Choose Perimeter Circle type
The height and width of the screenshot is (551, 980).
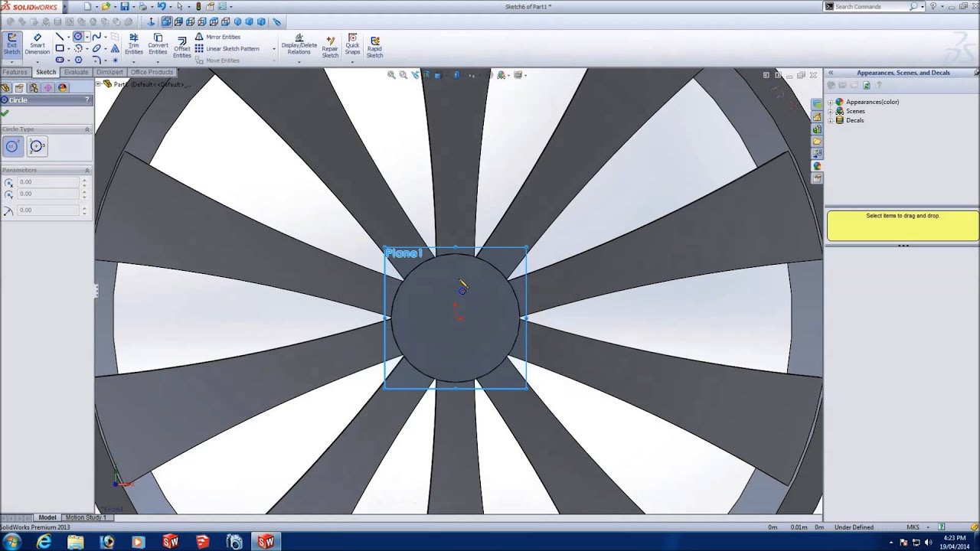38,146
